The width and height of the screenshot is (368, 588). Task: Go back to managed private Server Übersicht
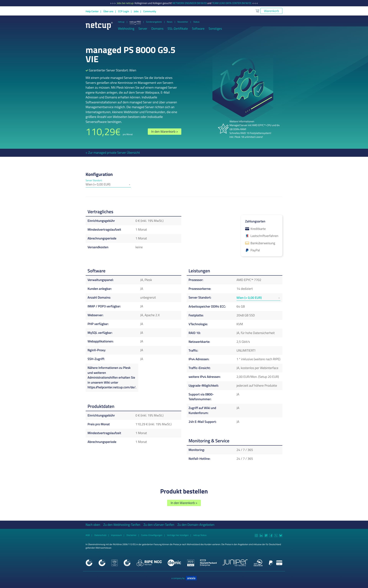[x=113, y=153]
